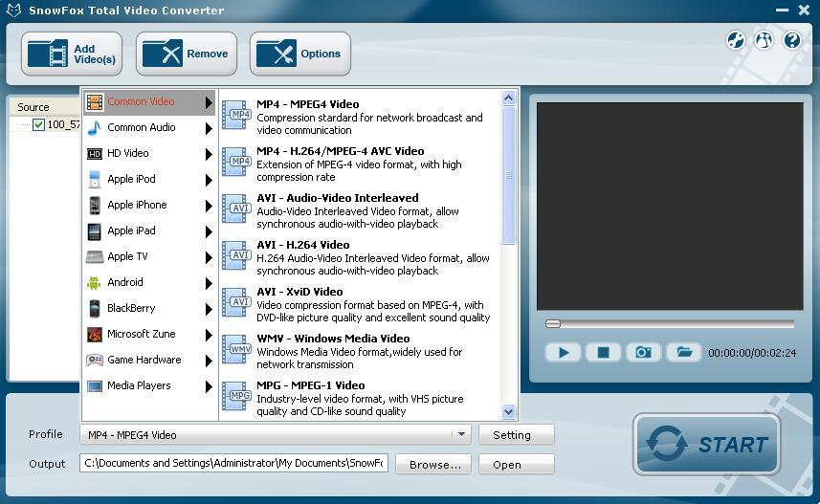Viewport: 820px width, 504px height.
Task: Select Media Players category
Action: (x=149, y=385)
